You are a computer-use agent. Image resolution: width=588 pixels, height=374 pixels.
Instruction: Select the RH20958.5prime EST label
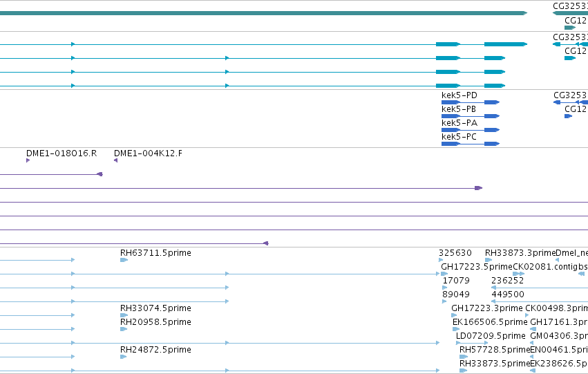point(155,322)
